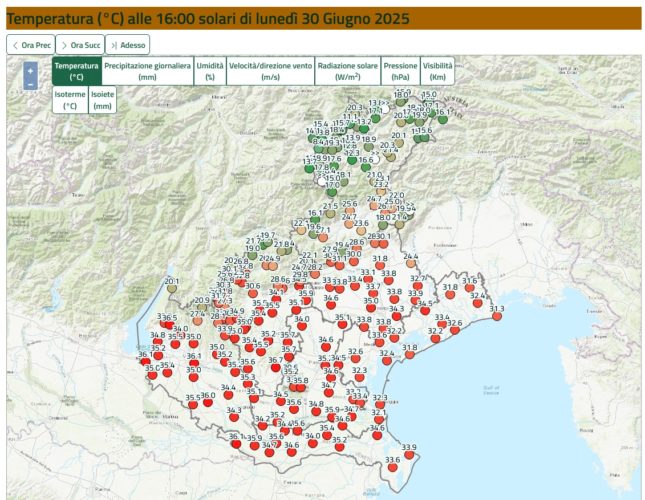Select the station marker reading 36.7
Screen dimensions: 645x500
point(276,370)
